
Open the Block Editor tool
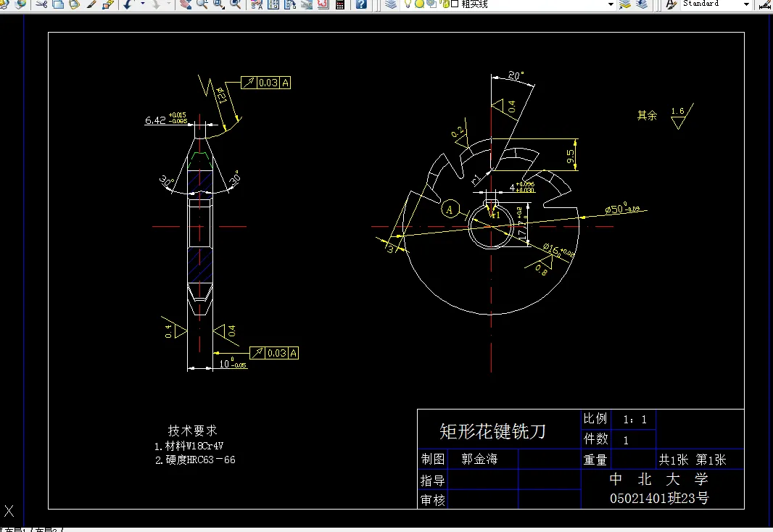pos(108,4)
